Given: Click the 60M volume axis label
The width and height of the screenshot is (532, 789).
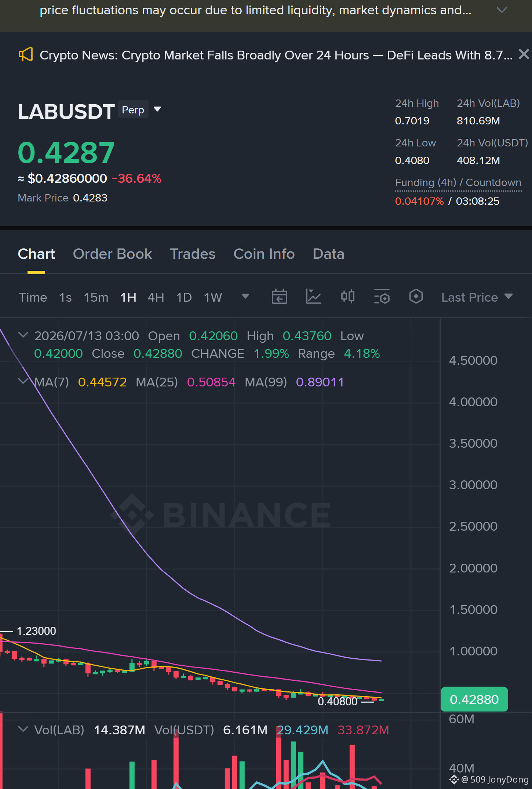Looking at the screenshot, I should pos(462,719).
